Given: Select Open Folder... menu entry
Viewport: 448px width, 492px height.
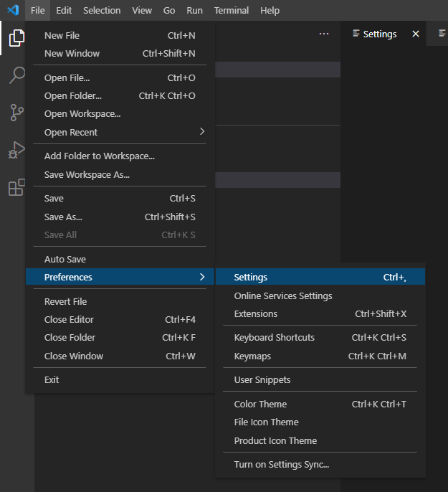Looking at the screenshot, I should coord(120,95).
